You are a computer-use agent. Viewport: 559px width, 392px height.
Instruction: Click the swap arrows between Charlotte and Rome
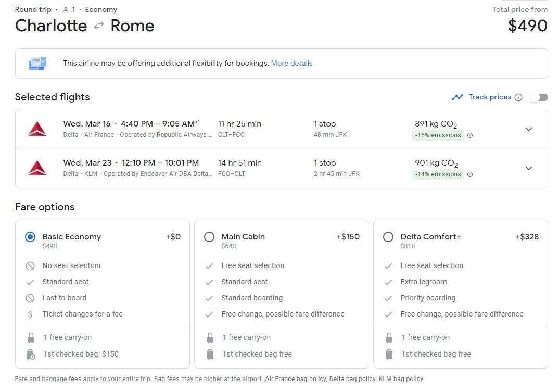click(98, 26)
